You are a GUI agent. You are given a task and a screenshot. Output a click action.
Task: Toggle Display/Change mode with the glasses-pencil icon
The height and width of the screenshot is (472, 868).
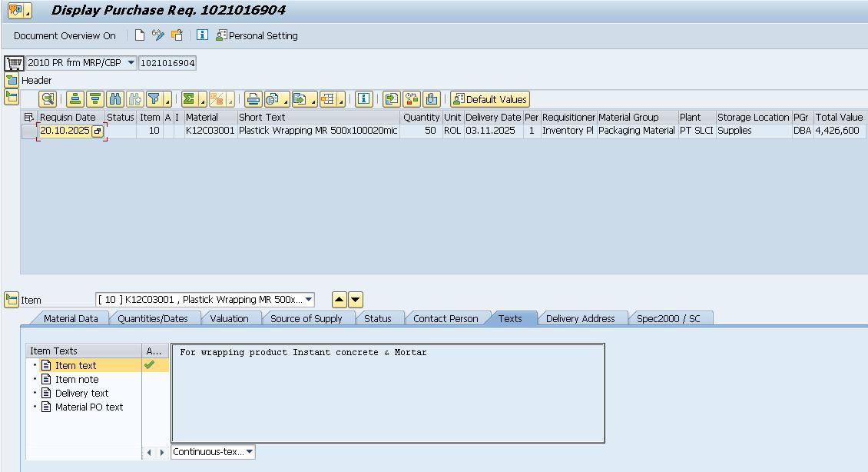click(158, 35)
